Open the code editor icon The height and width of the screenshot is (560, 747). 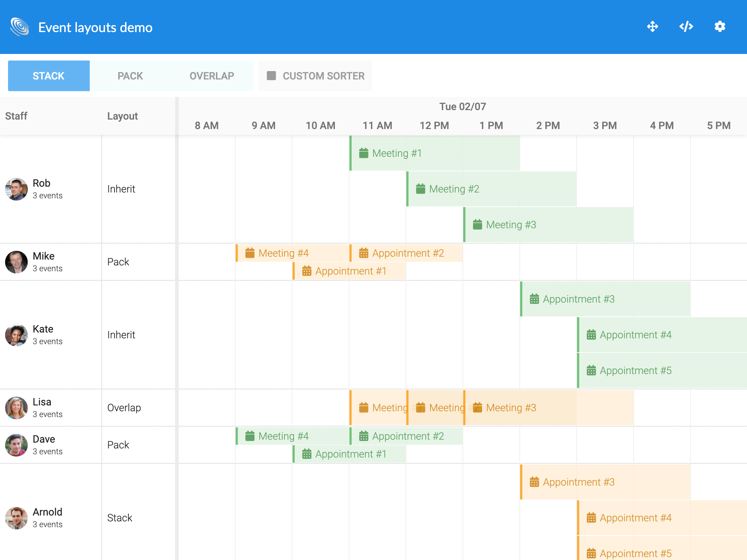[x=686, y=27]
